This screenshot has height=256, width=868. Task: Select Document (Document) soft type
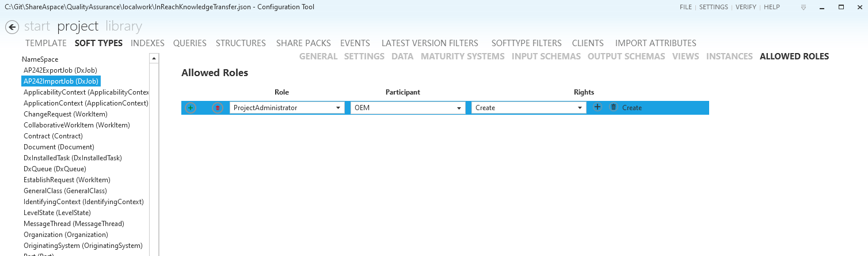click(x=59, y=147)
